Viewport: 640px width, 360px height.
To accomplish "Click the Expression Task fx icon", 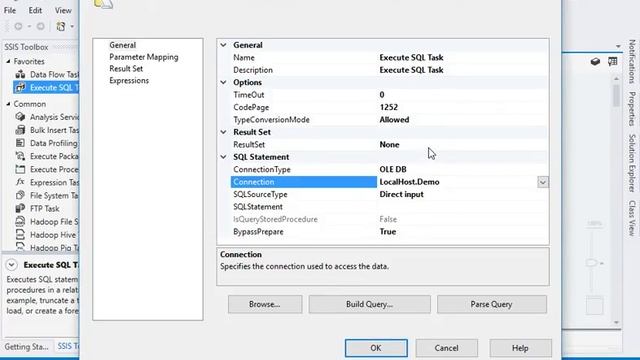I will 20,182.
